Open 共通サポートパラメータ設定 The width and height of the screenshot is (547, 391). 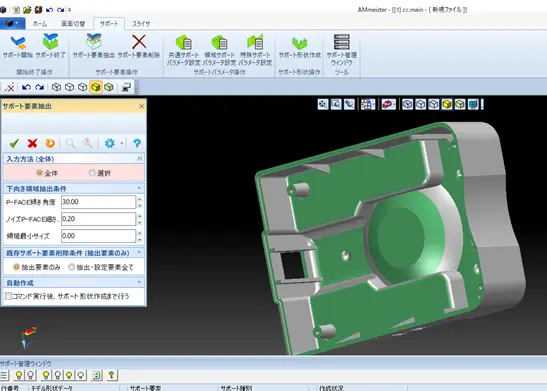click(x=183, y=50)
